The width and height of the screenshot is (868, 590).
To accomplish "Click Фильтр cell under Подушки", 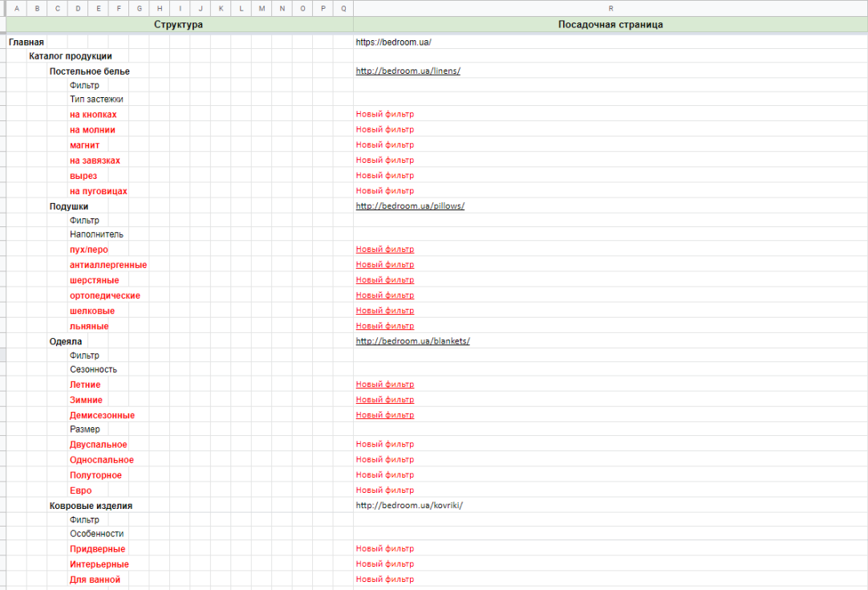I will (x=84, y=221).
